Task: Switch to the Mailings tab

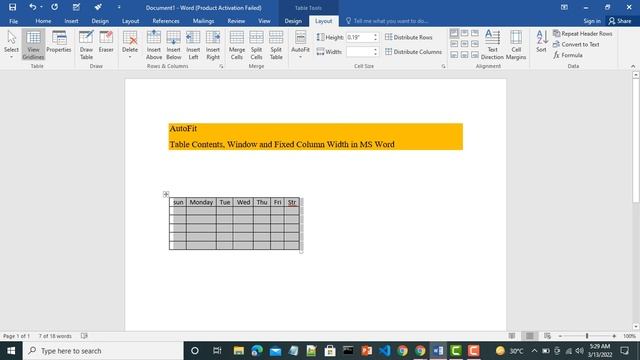Action: 203,21
